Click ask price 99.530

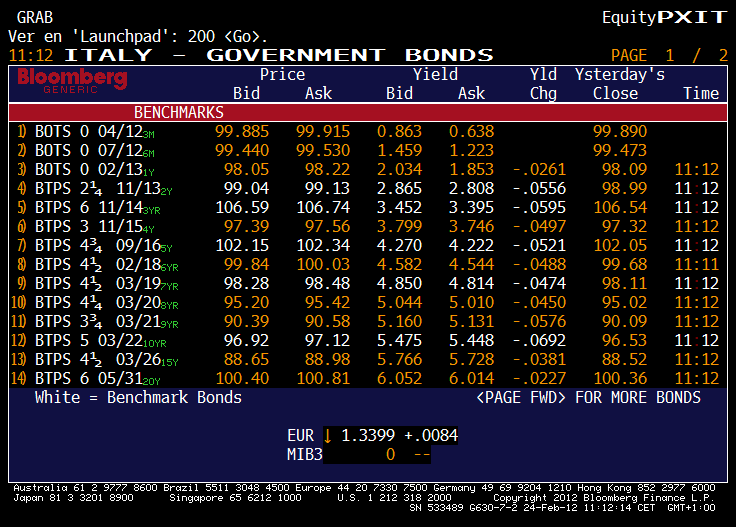click(x=323, y=150)
